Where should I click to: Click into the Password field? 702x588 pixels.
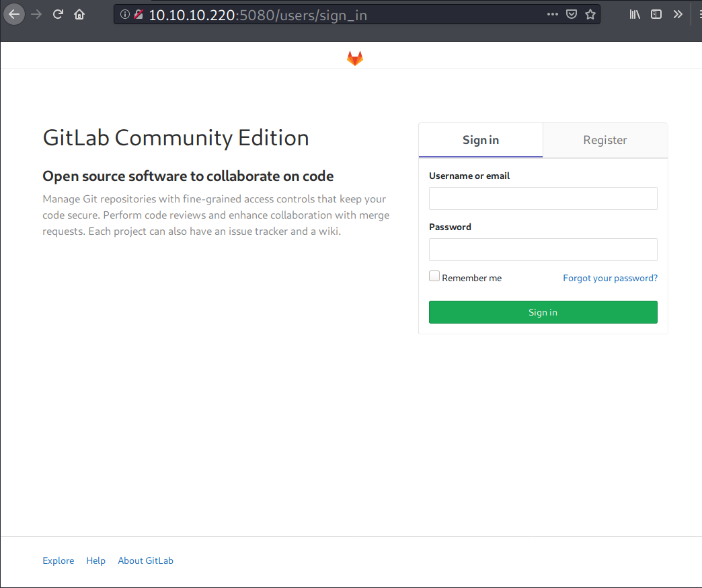tap(543, 250)
